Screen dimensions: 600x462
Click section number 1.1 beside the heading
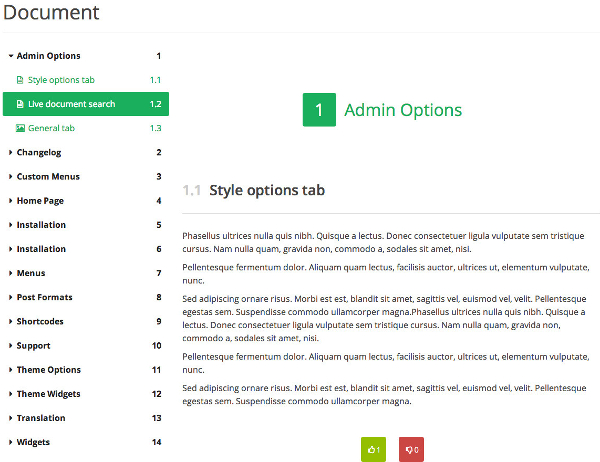[192, 190]
